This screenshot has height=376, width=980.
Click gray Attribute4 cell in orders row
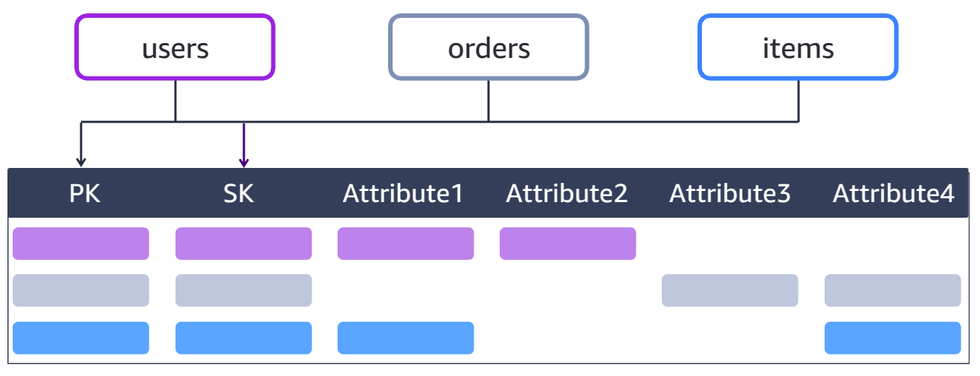coord(893,291)
